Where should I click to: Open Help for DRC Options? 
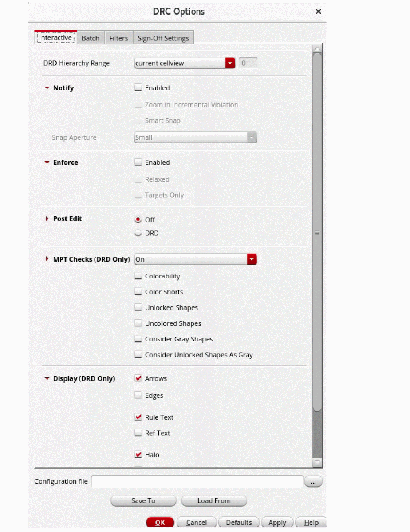[311, 523]
